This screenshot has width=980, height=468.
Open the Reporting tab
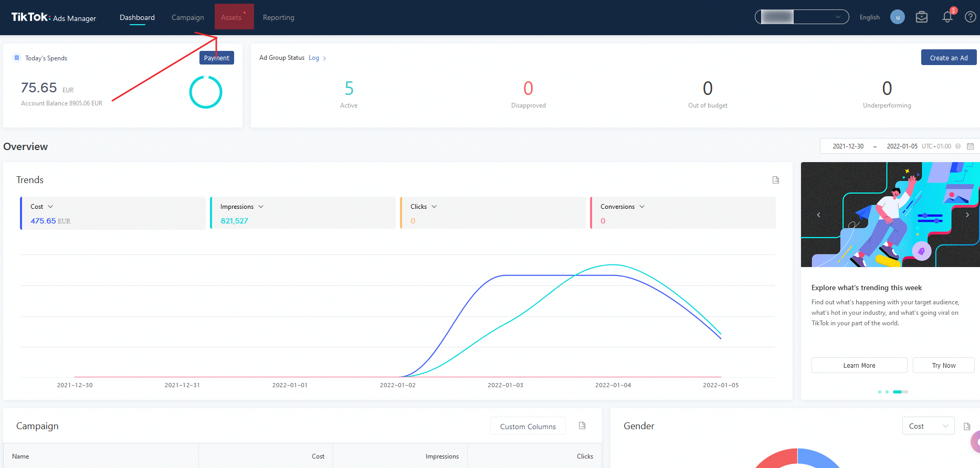(279, 17)
